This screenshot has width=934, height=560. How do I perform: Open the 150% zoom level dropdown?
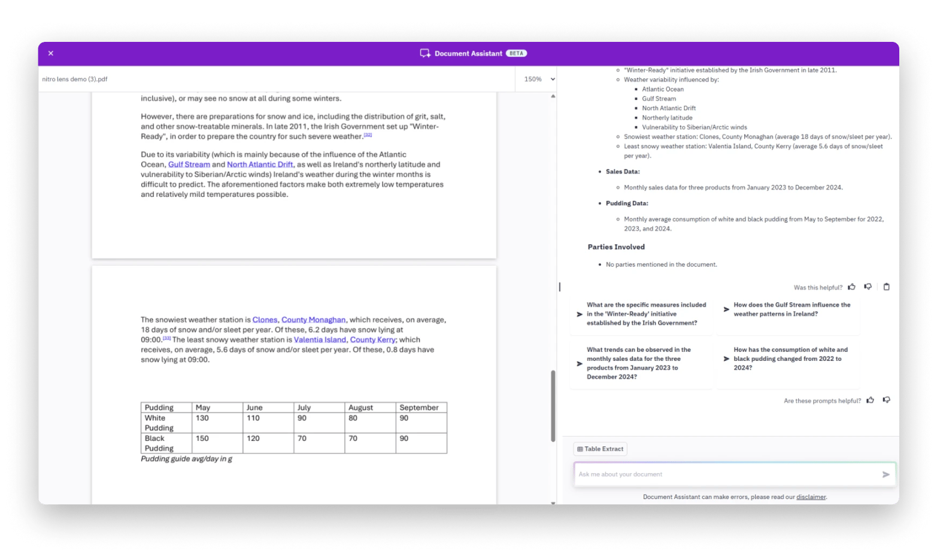[x=539, y=79]
